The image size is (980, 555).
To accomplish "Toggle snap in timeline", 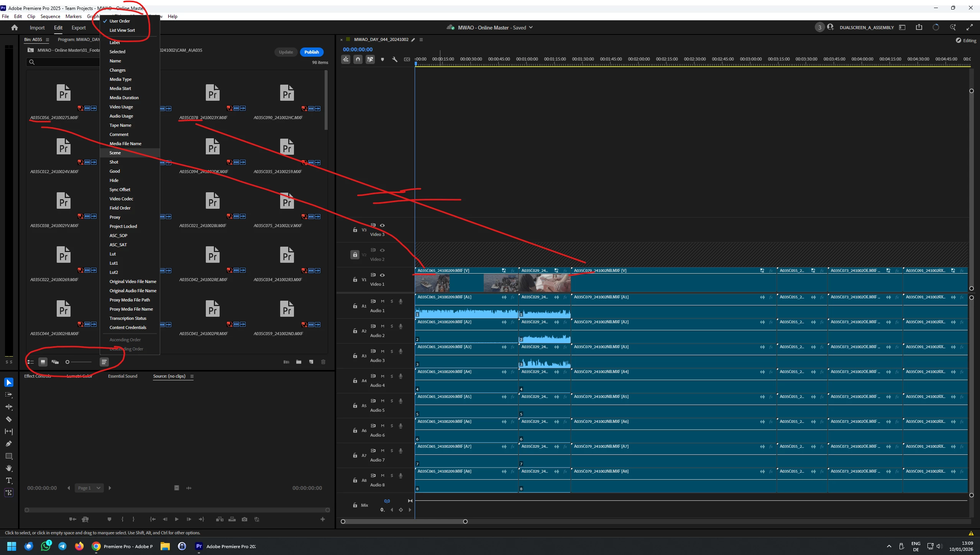I will click(358, 59).
